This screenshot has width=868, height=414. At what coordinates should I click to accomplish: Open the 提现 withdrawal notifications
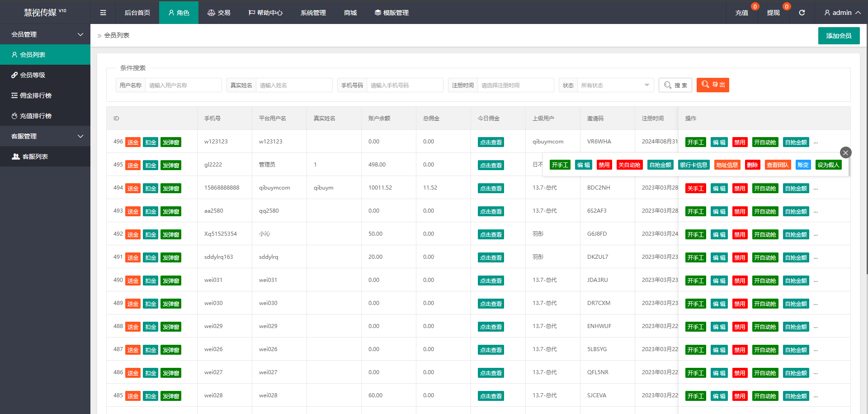coord(773,13)
